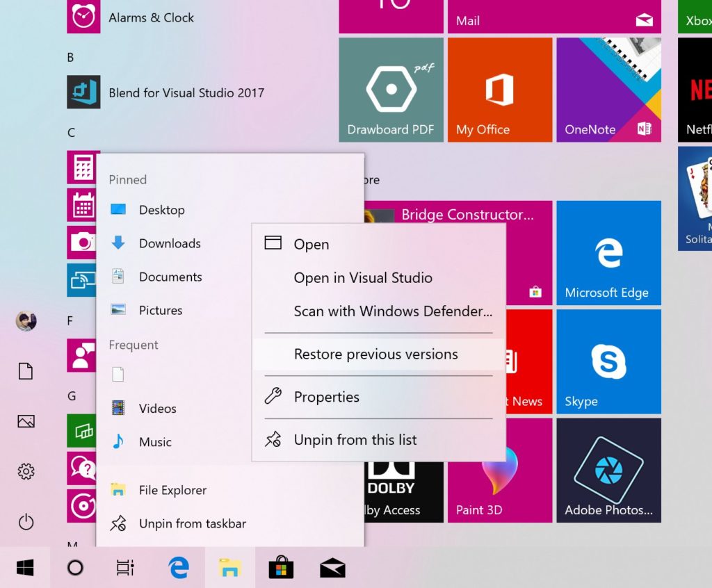Open Task View from the taskbar
Viewport: 712px width, 588px height.
click(x=124, y=568)
